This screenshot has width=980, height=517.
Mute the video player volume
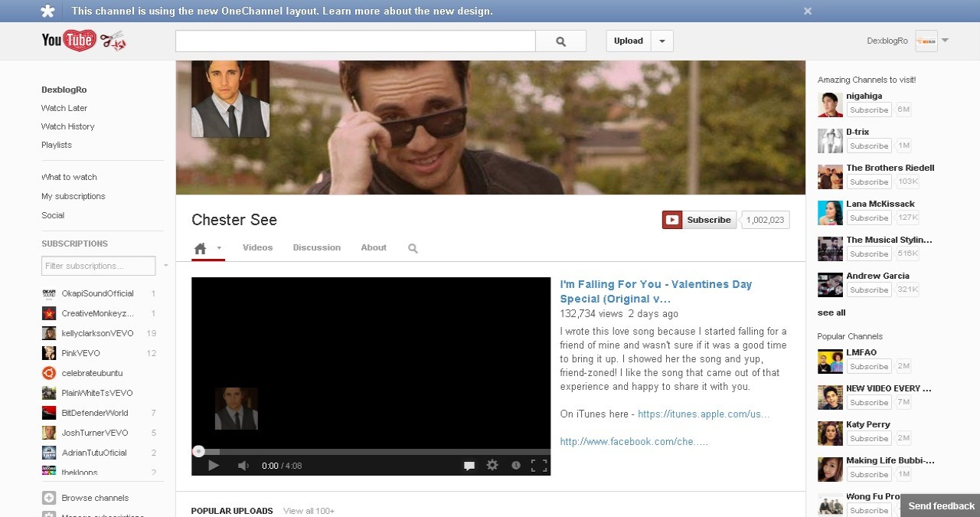[243, 465]
